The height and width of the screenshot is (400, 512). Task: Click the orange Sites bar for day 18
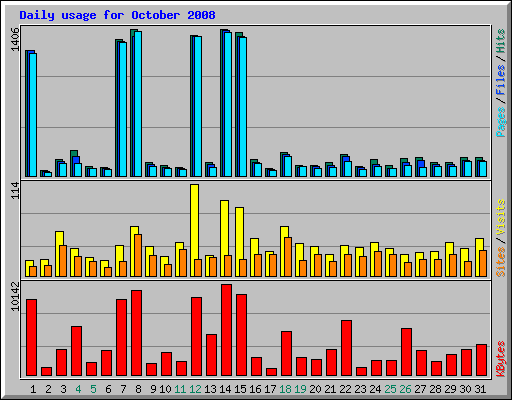[288, 257]
